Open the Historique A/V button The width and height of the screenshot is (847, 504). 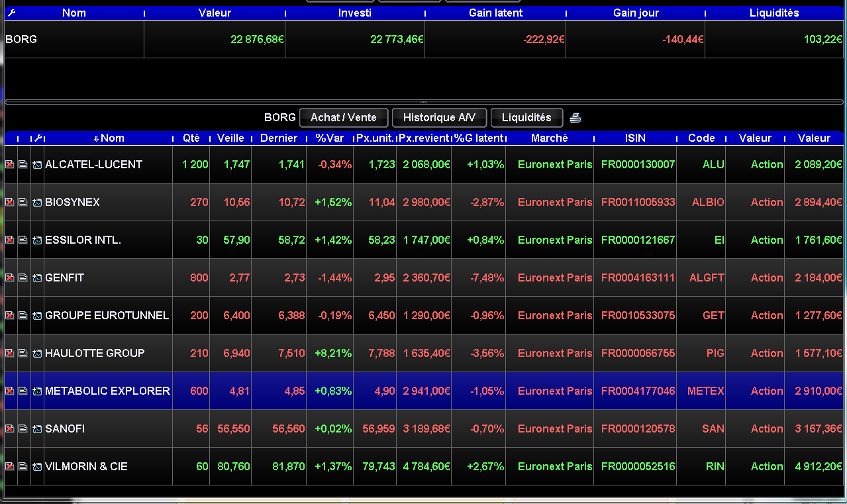(x=439, y=117)
